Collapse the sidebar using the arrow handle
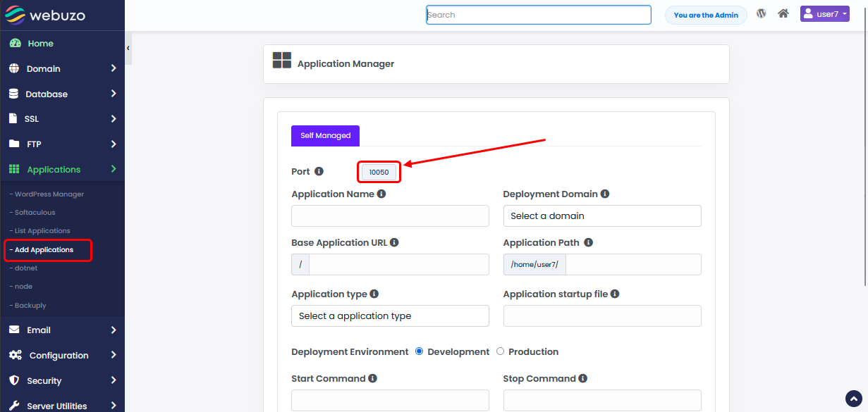Screen dimensions: 868x412 128,48
